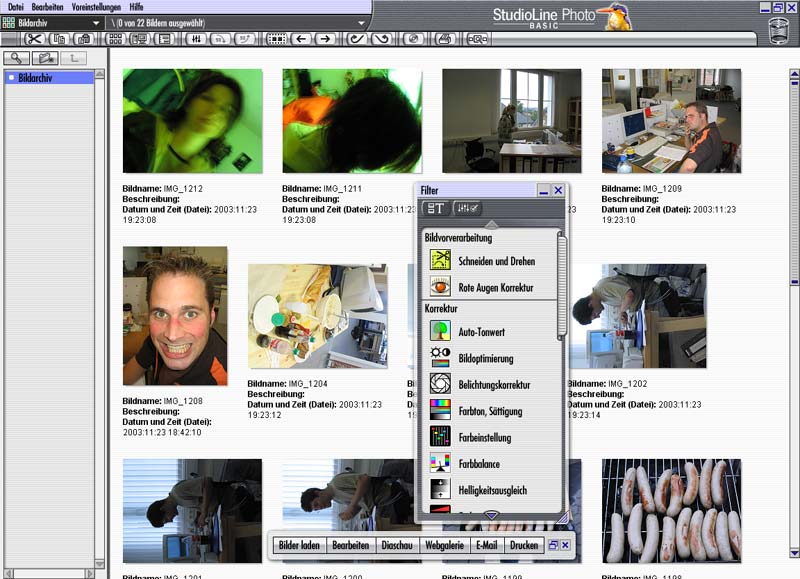Screen dimensions: 800x579
Task: Open the trash bin icon
Action: [779, 30]
